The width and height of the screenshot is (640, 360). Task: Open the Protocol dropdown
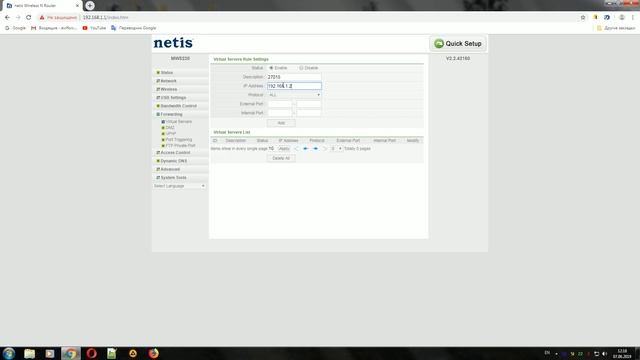[x=294, y=95]
